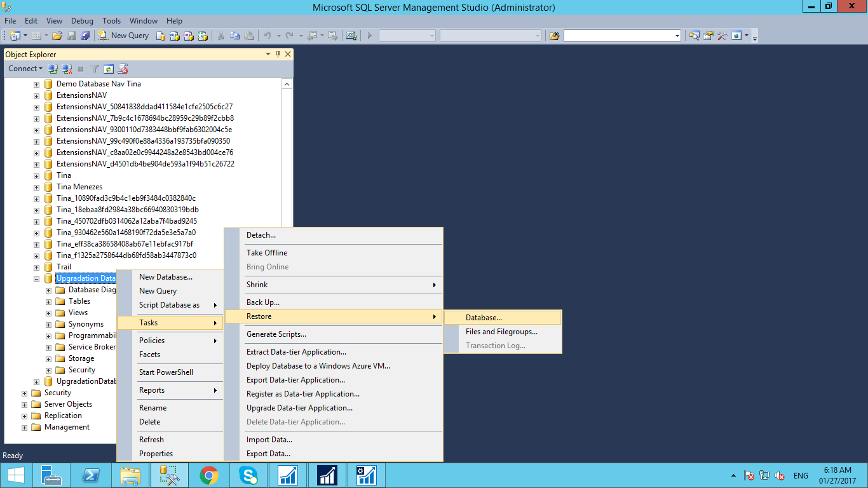
Task: Choose Import Data... menu entry
Action: [x=334, y=440]
